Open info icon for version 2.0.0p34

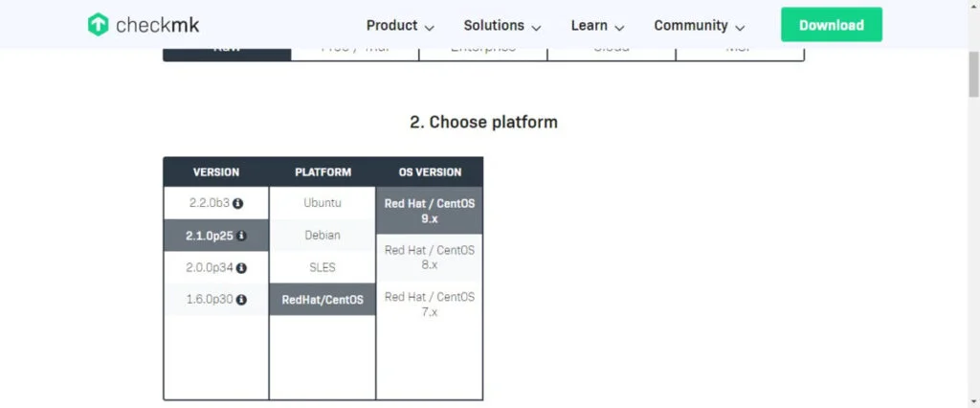tap(241, 268)
